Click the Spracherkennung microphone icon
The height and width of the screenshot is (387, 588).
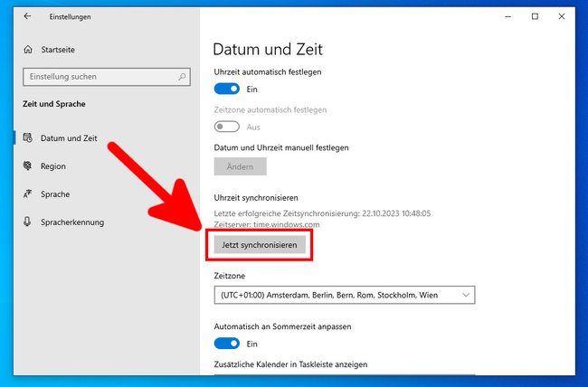pyautogui.click(x=27, y=222)
